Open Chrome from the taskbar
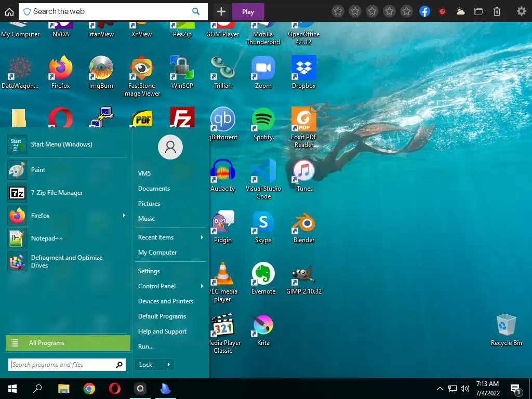This screenshot has width=532, height=399. coord(89,389)
